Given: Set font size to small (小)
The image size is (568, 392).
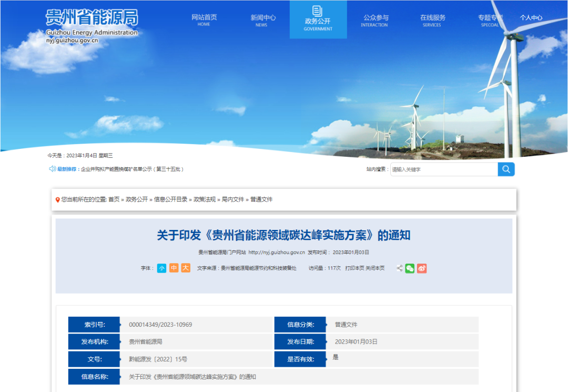Looking at the screenshot, I should coord(161,268).
